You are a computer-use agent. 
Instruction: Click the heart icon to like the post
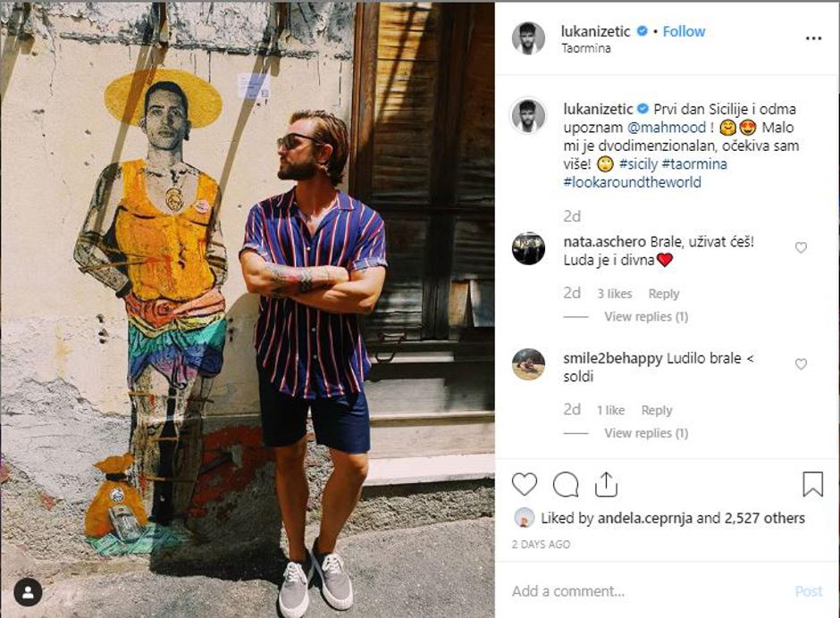pos(525,484)
